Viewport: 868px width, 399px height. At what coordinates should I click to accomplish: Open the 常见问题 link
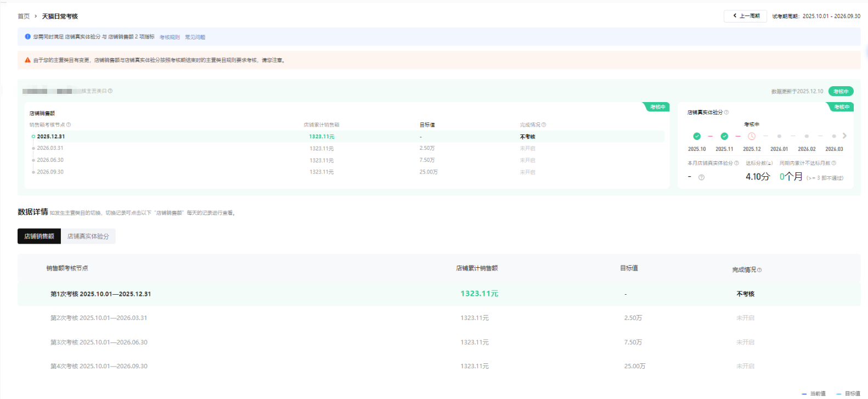pos(195,37)
